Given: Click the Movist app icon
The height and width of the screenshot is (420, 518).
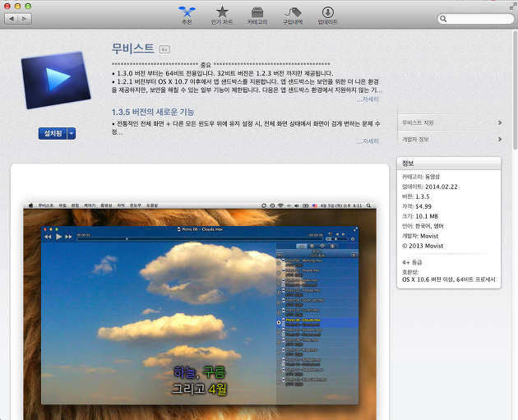Looking at the screenshot, I should click(56, 81).
